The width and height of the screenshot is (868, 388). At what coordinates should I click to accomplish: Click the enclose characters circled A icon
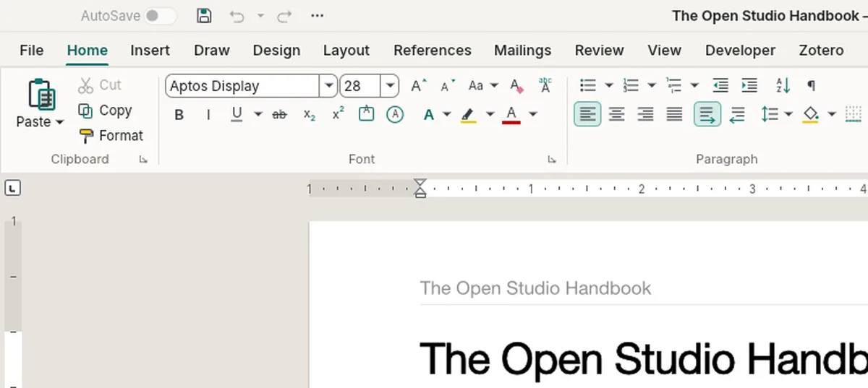tap(395, 114)
